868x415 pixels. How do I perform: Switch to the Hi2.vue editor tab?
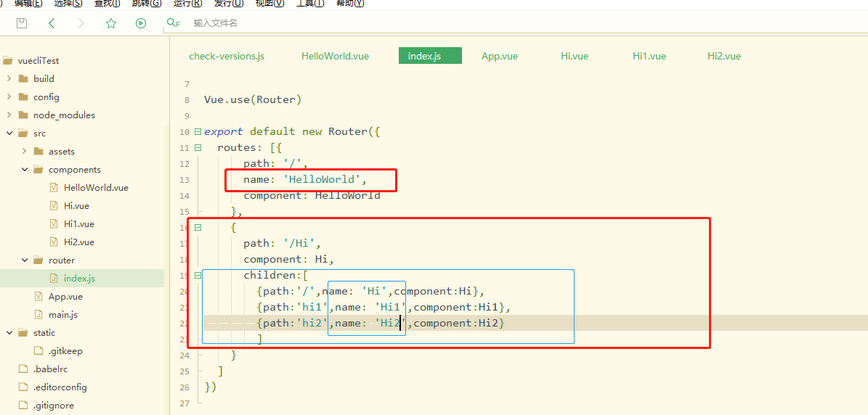(724, 56)
